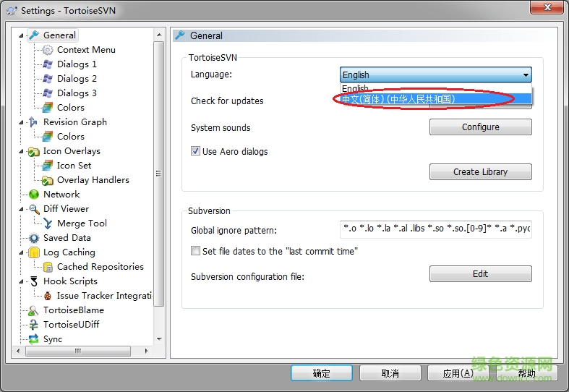
Task: Click the Log Caching icon
Action: point(34,252)
